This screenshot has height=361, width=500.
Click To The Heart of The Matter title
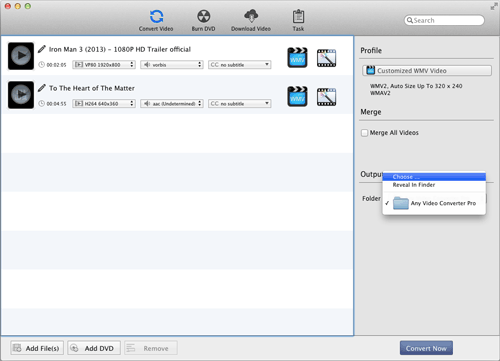pos(92,88)
